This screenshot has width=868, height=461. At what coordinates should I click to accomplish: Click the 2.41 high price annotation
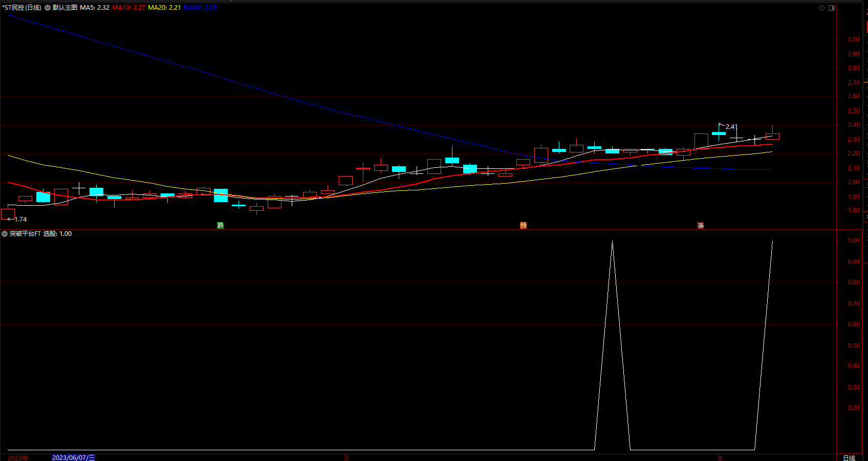pos(731,127)
